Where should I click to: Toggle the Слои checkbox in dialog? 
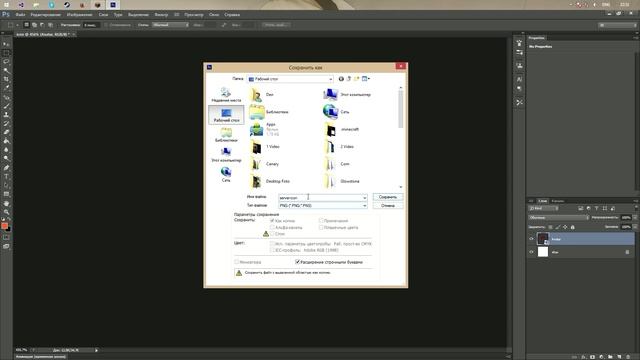pyautogui.click(x=272, y=234)
